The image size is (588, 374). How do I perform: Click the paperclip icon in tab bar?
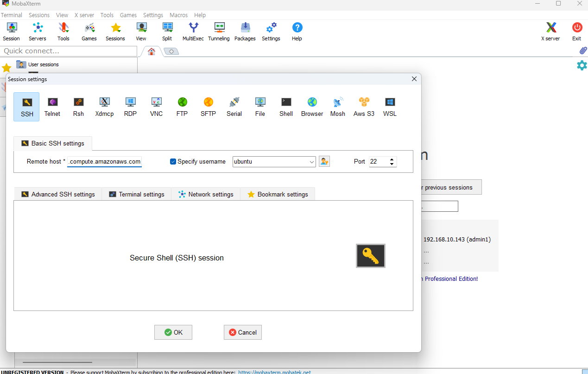point(583,51)
